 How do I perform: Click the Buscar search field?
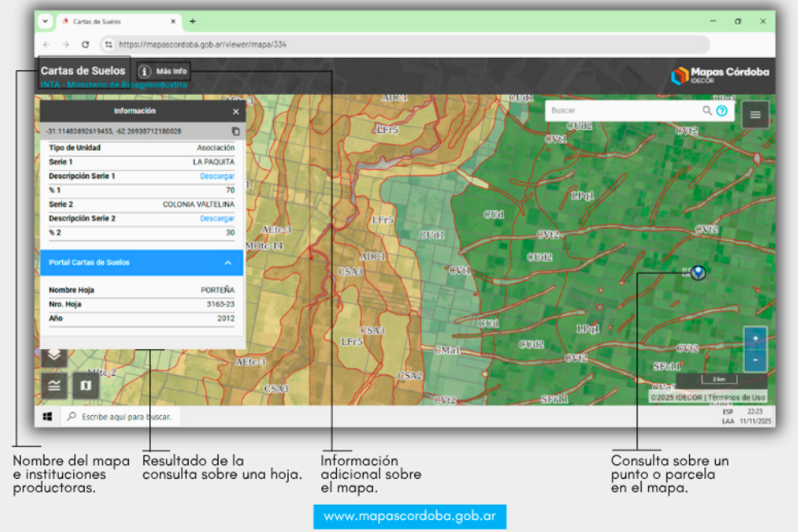621,110
